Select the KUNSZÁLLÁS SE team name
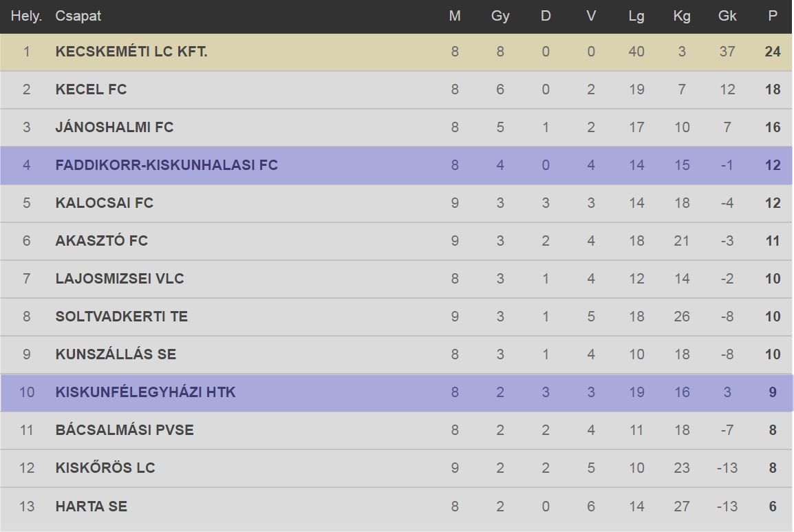 (116, 354)
